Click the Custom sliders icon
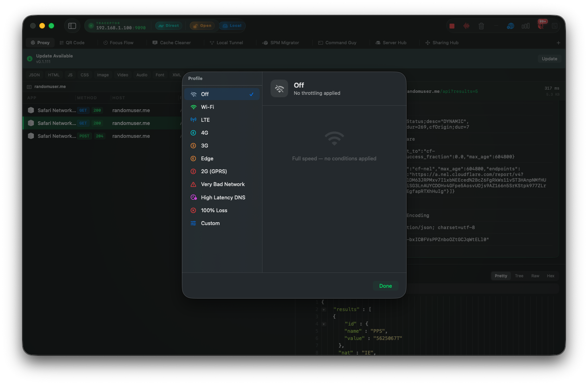The width and height of the screenshot is (588, 385). pos(193,223)
